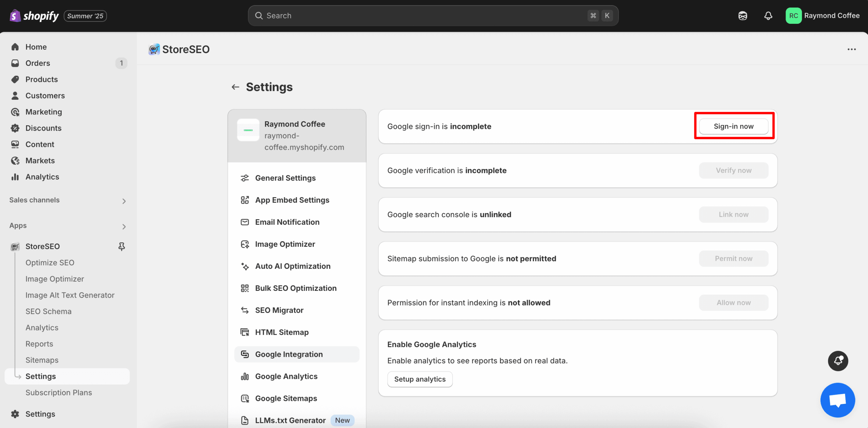Click the dark bell notification floating button
The width and height of the screenshot is (868, 428).
[838, 360]
